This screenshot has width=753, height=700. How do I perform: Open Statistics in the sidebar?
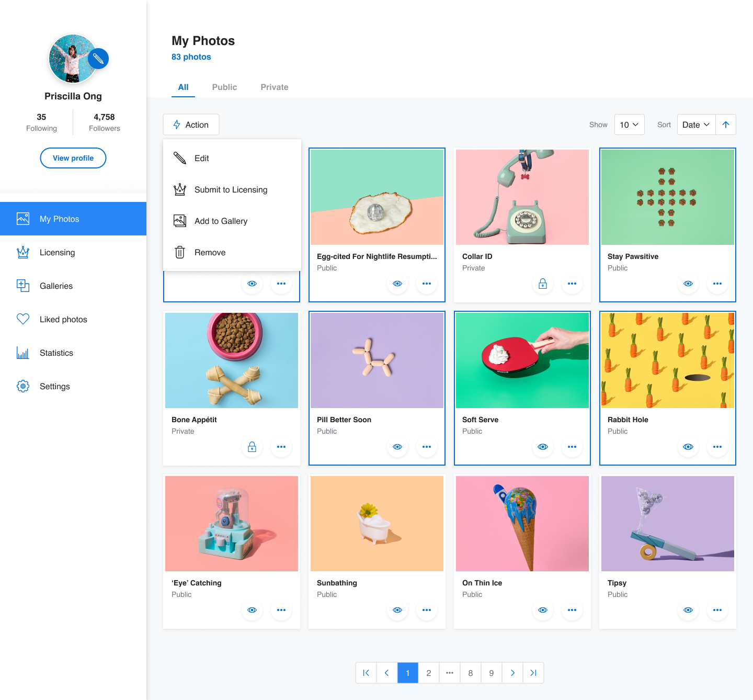[56, 353]
